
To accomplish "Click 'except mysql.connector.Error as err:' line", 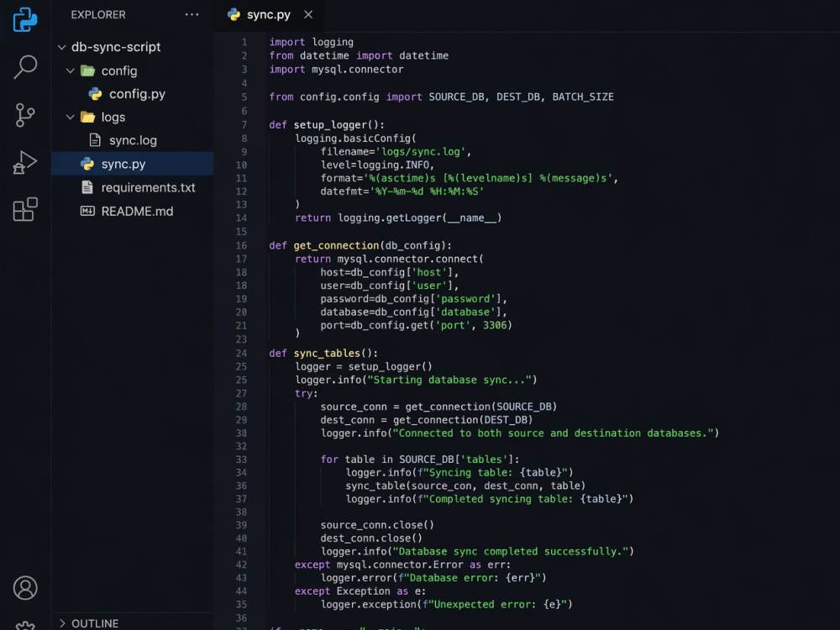I will coord(403,564).
